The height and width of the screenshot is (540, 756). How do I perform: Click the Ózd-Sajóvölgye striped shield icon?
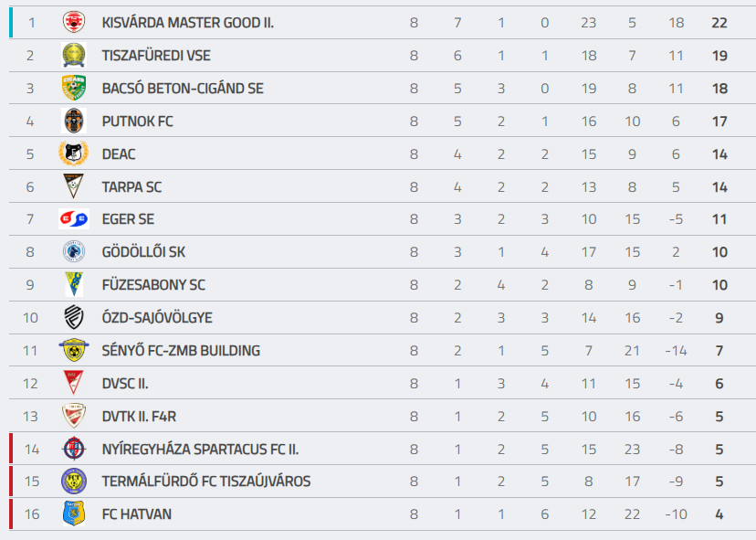pyautogui.click(x=74, y=318)
